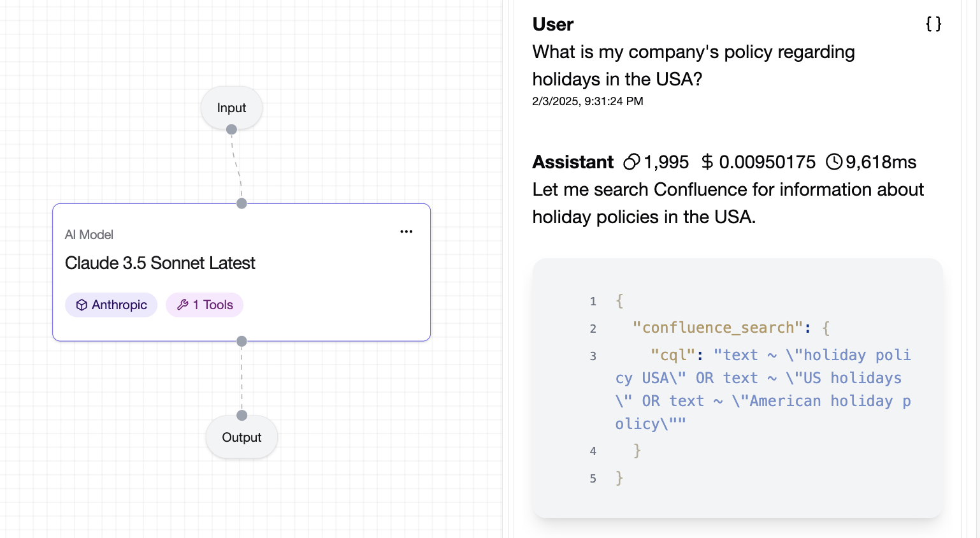Click the user question about holidays in USA

[x=694, y=65]
